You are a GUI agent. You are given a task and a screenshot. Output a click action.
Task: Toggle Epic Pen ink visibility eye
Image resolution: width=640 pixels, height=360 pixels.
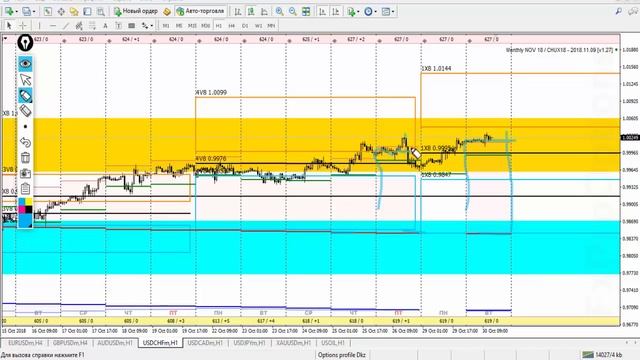[x=25, y=64]
